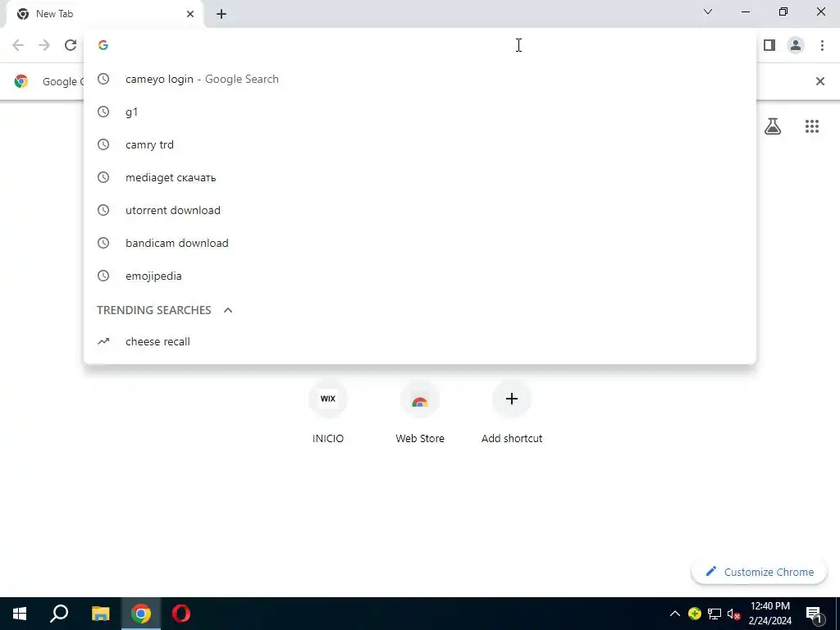Dismiss the Google Chrome info bar
840x630 pixels.
coord(819,81)
